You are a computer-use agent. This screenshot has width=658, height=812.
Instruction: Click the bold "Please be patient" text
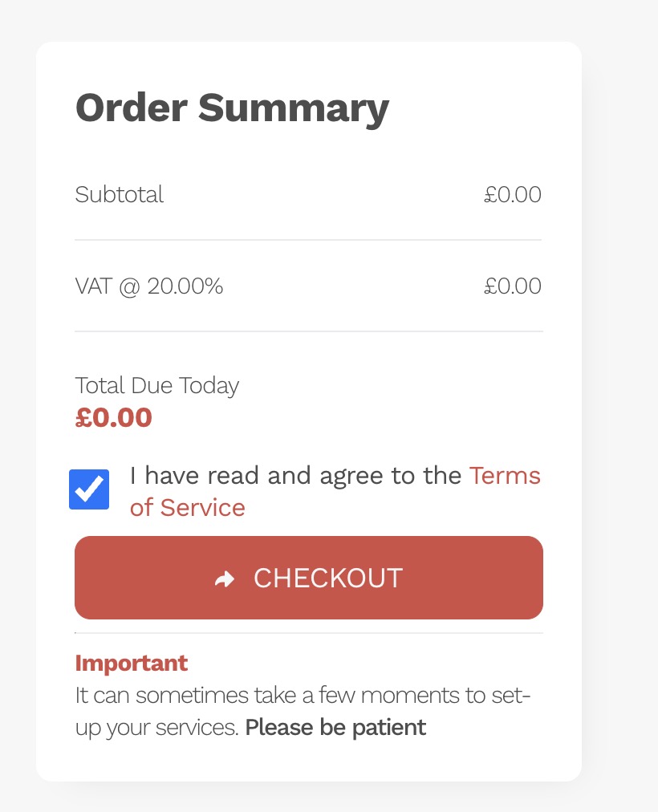click(x=335, y=728)
